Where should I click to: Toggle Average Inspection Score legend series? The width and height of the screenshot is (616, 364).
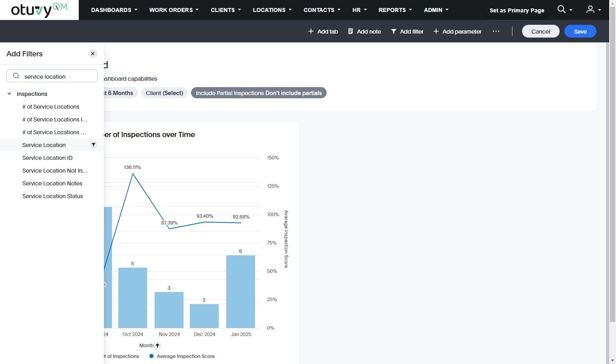point(185,356)
